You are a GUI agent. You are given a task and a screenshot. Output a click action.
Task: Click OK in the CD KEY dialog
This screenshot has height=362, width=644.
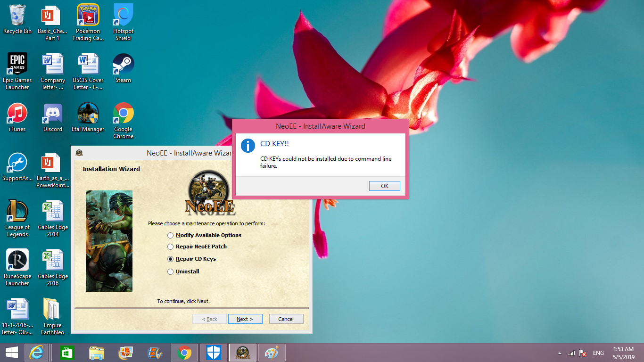tap(384, 186)
